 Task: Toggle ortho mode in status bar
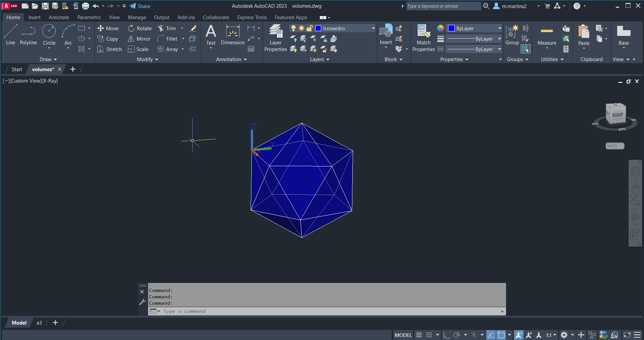click(446, 335)
